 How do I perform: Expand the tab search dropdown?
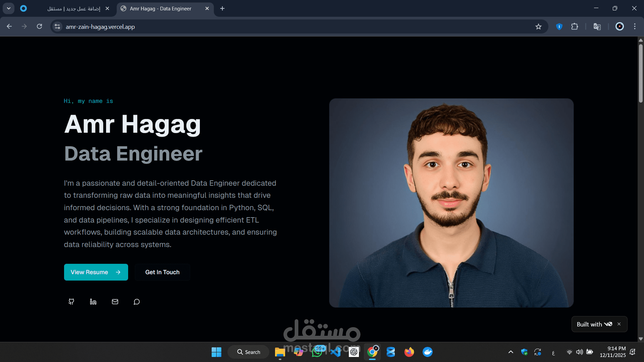click(x=9, y=8)
